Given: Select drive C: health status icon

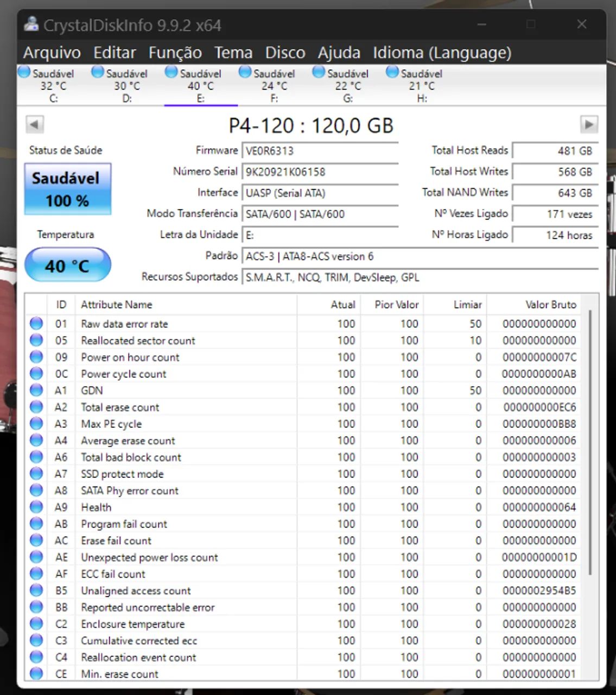Looking at the screenshot, I should click(x=24, y=72).
